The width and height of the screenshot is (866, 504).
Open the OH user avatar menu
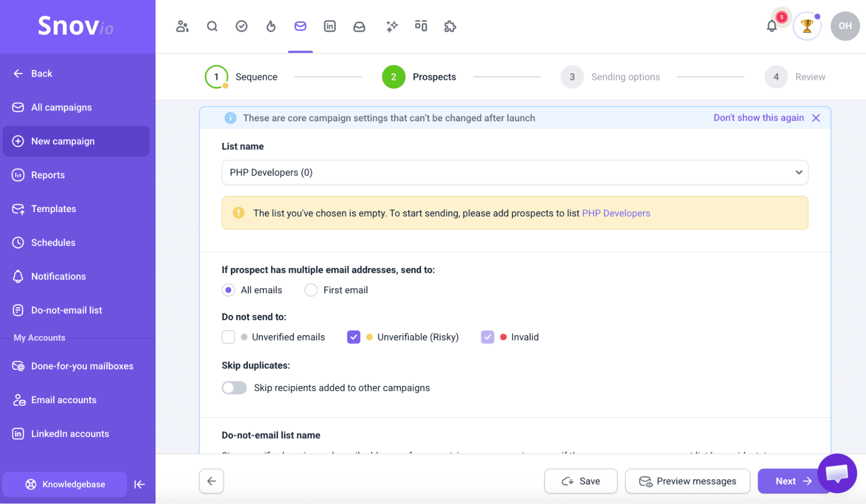click(x=845, y=26)
